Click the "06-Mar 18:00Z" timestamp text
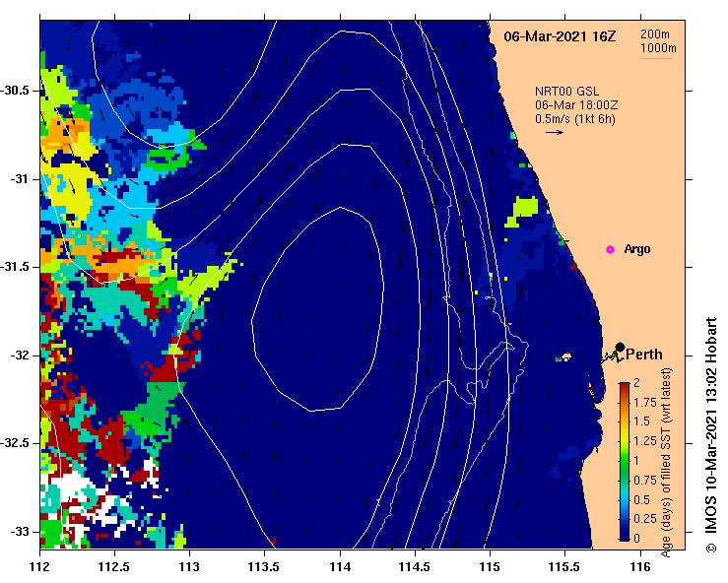Image resolution: width=728 pixels, height=583 pixels. 576,105
